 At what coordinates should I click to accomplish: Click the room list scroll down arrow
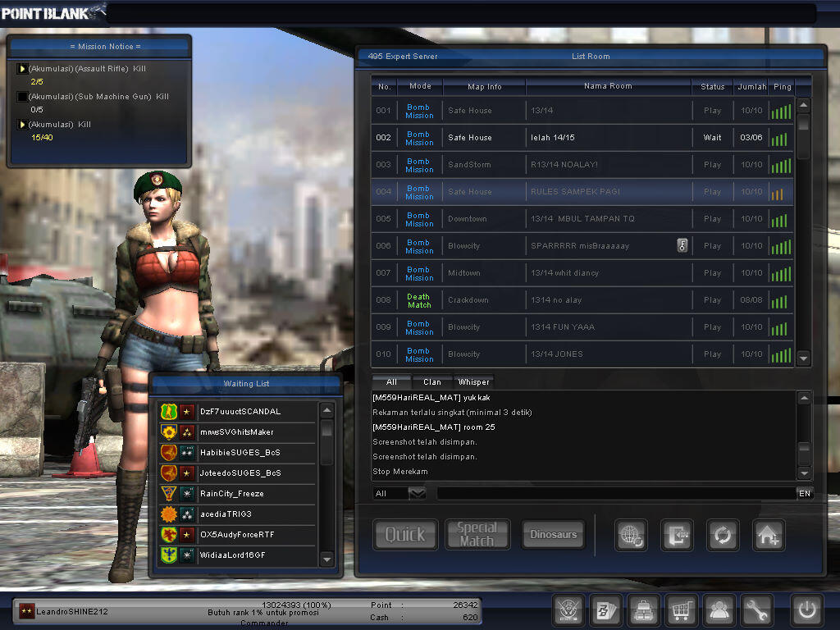(x=803, y=358)
